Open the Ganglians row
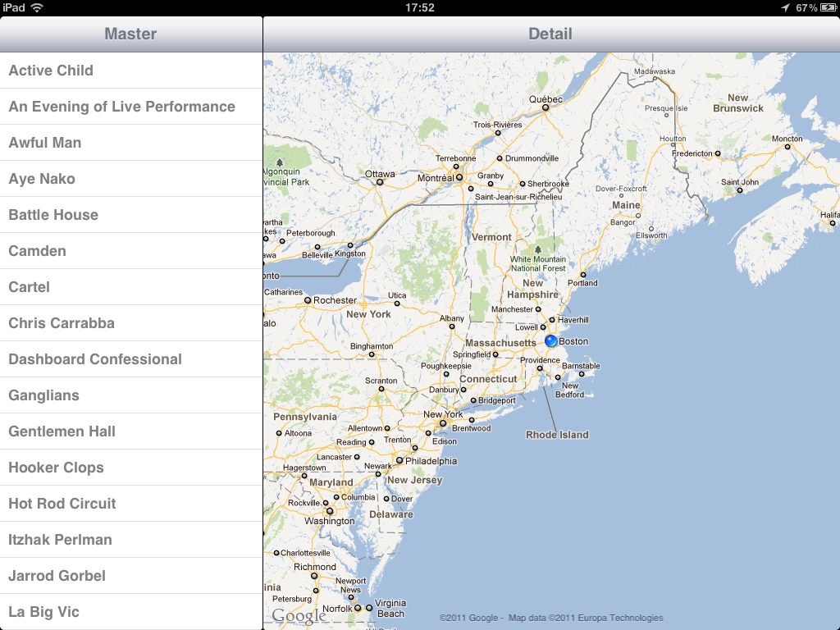The image size is (840, 630). click(x=131, y=395)
